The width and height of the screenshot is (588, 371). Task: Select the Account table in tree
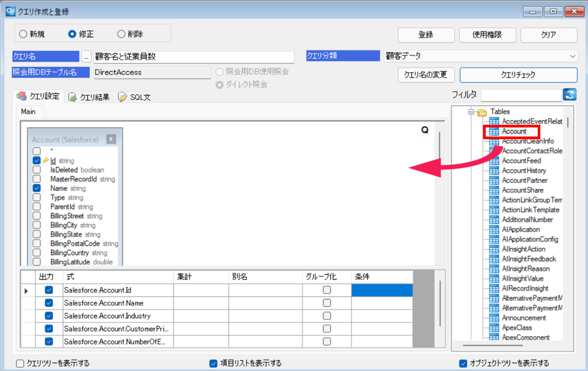click(x=514, y=131)
